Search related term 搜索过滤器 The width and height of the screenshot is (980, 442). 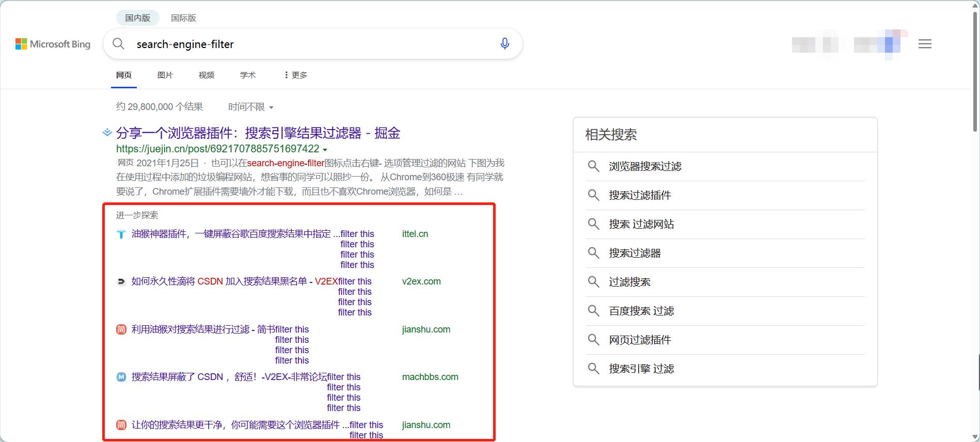[x=635, y=253]
